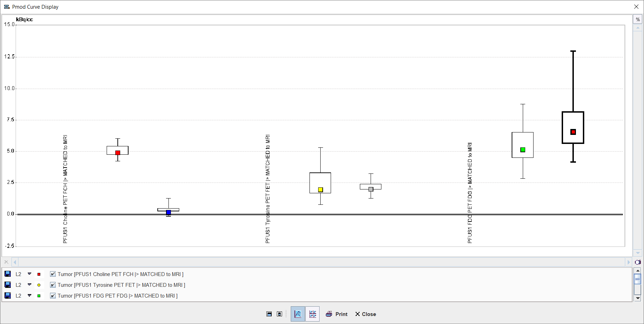This screenshot has height=324, width=644.
Task: Expand the options arrow for Choline curve row
Action: pyautogui.click(x=30, y=274)
